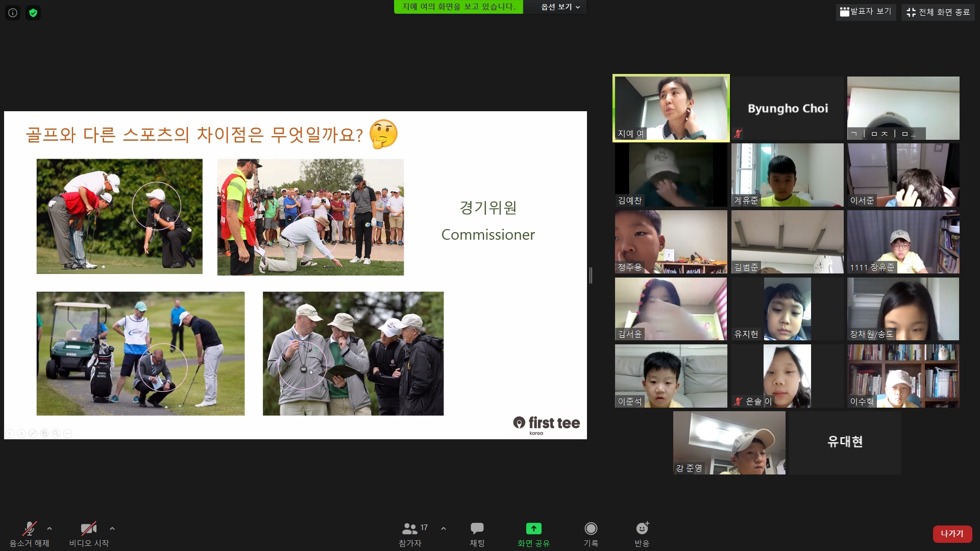The image size is (980, 551).
Task: Start video (비디오 시작)
Action: coord(89,534)
